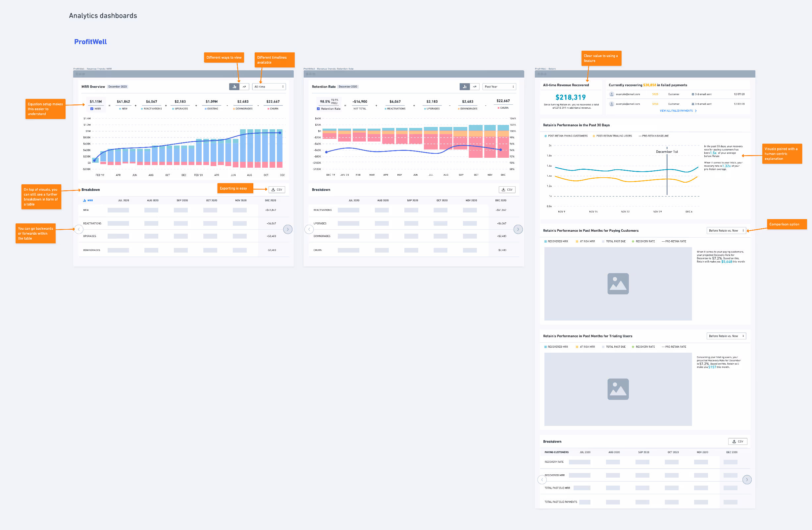
Task: Export Retain Breakdown as CSV
Action: [x=737, y=441]
